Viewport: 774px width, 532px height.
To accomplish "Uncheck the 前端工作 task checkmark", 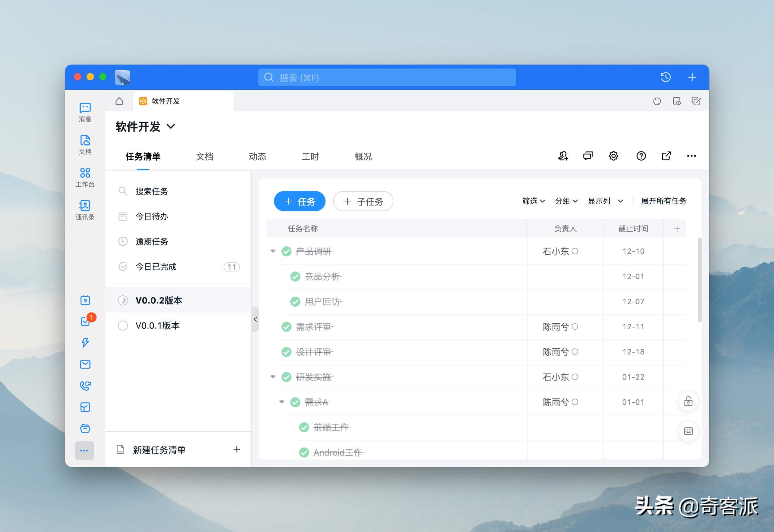I will [304, 427].
